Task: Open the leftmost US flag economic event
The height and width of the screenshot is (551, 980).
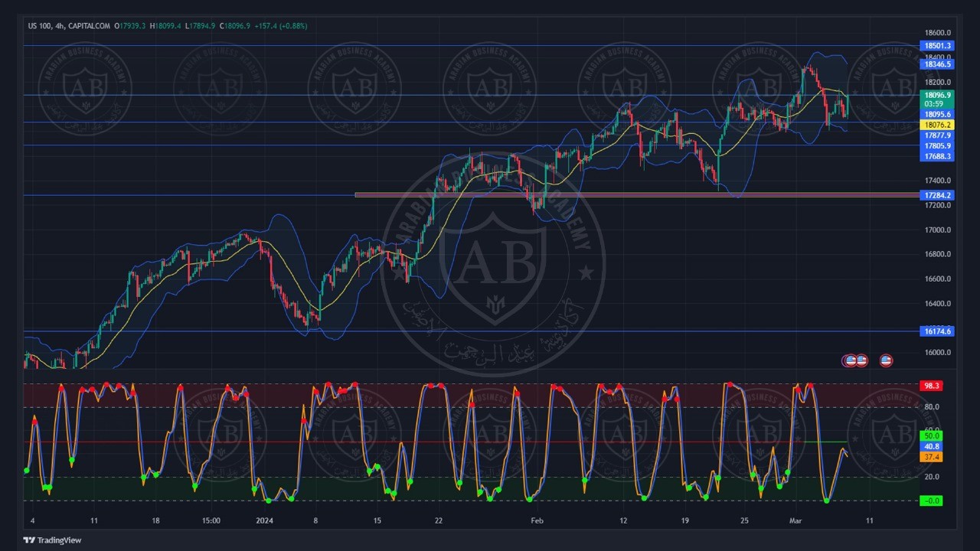Action: 849,360
